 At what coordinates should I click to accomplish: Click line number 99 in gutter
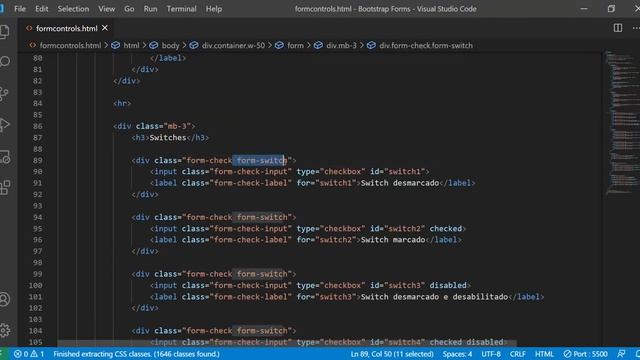coord(37,274)
